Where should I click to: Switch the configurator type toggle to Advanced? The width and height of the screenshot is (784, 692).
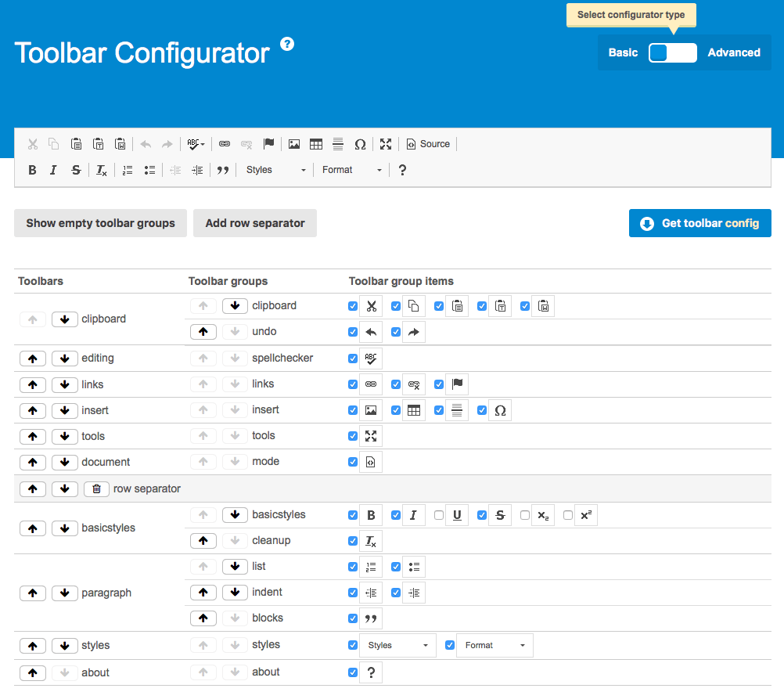(673, 52)
